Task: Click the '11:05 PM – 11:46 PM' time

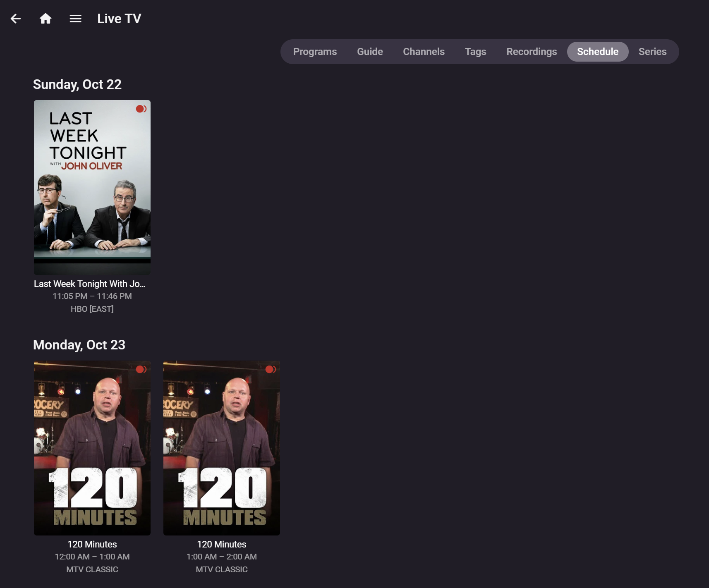Action: point(92,296)
